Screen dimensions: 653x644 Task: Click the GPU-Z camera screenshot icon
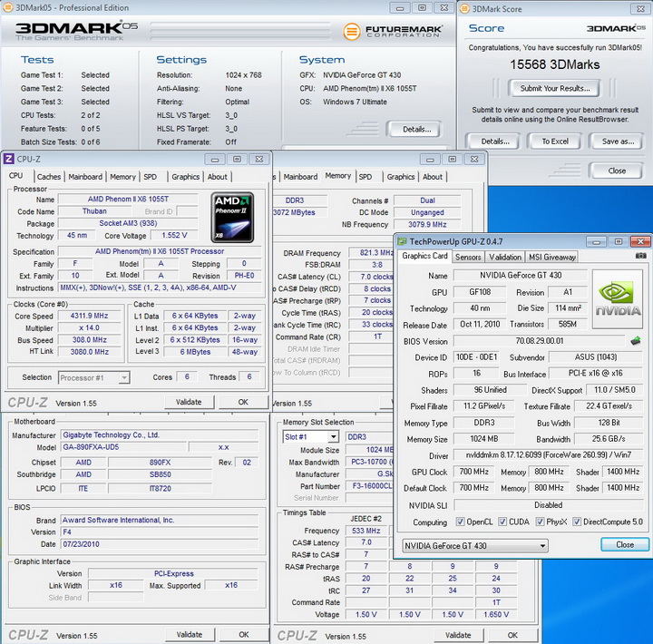click(x=641, y=256)
